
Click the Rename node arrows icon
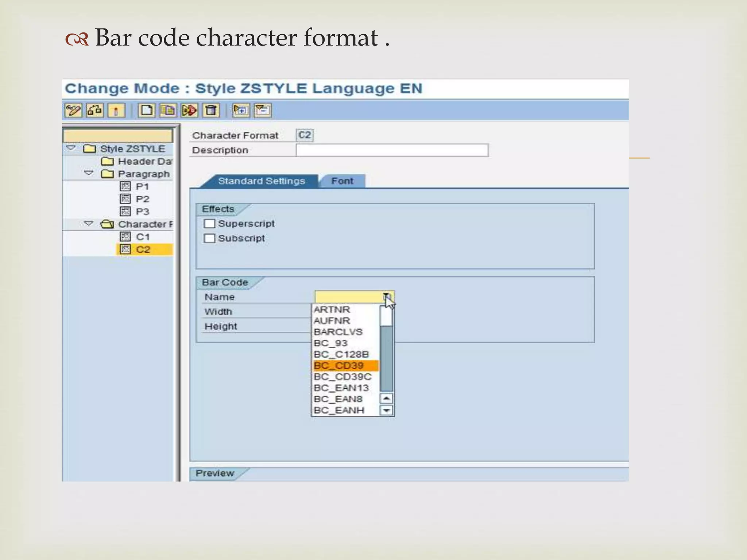pyautogui.click(x=190, y=110)
